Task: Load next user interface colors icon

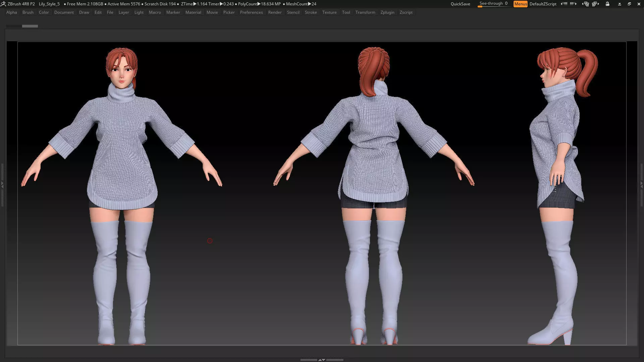Action: [573, 4]
